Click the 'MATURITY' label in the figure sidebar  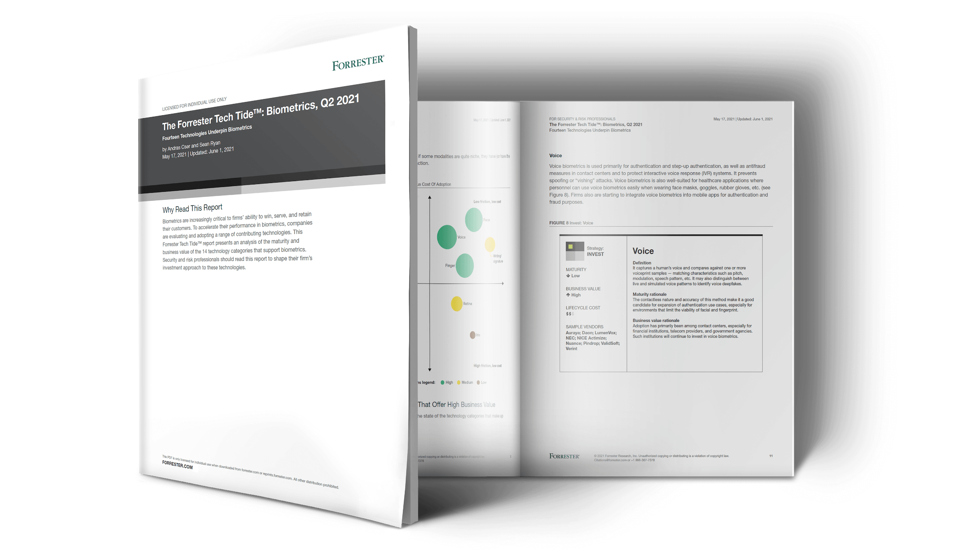point(576,270)
